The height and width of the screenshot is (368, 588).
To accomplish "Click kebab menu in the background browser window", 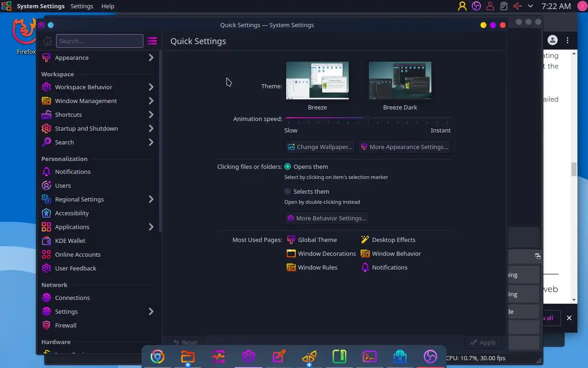I will coord(568,40).
